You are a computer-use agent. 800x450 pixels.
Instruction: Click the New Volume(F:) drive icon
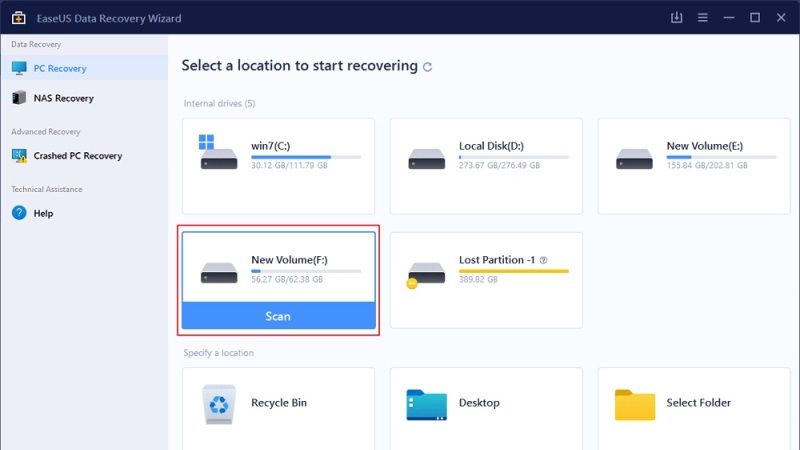point(219,272)
